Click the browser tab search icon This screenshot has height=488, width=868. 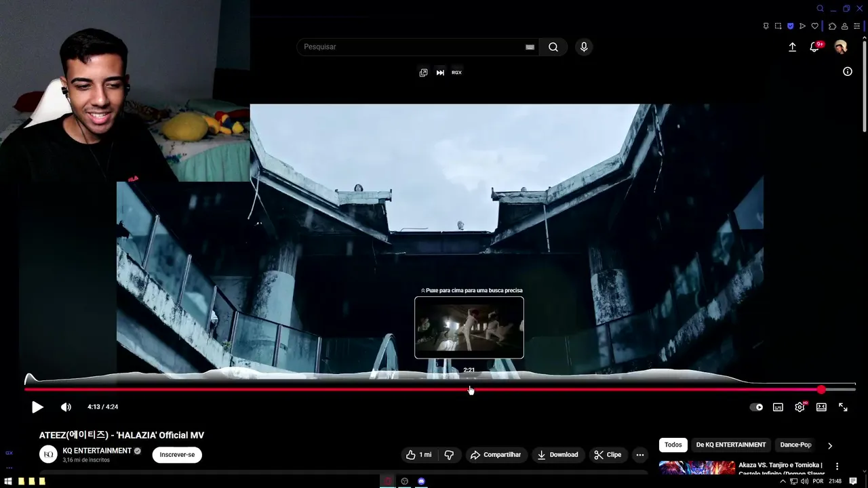tap(820, 9)
